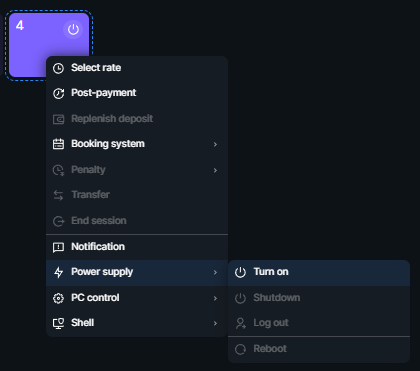This screenshot has width=420, height=371.
Task: Click the monitor shield icon for Shell
Action: [58, 323]
